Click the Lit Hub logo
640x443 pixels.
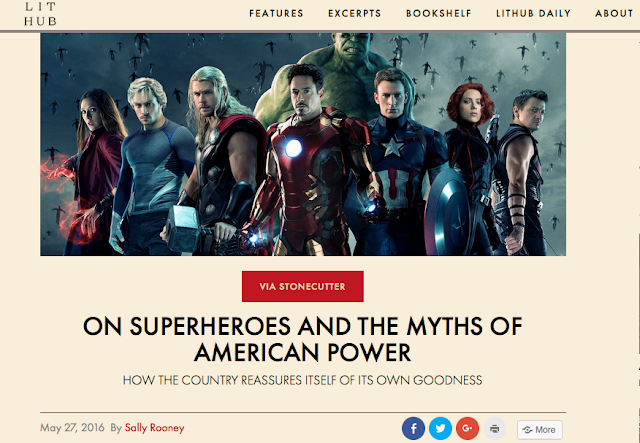[x=40, y=14]
